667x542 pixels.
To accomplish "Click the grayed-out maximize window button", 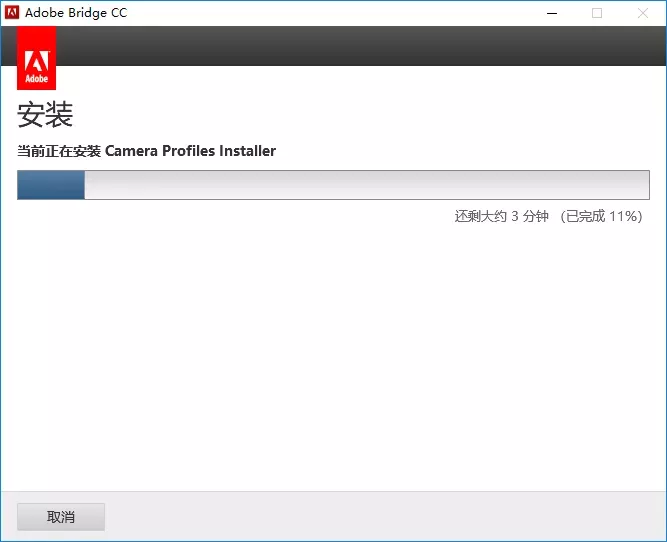I will pyautogui.click(x=597, y=13).
